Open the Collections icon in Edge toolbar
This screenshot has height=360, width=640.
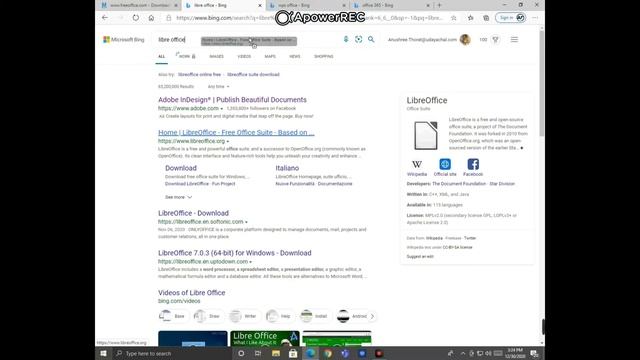tap(486, 18)
